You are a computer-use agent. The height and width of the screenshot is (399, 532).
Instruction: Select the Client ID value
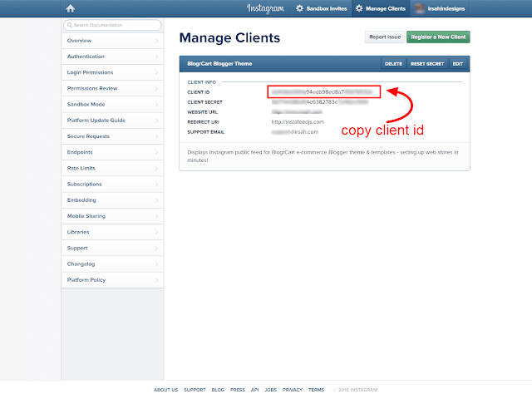323,92
